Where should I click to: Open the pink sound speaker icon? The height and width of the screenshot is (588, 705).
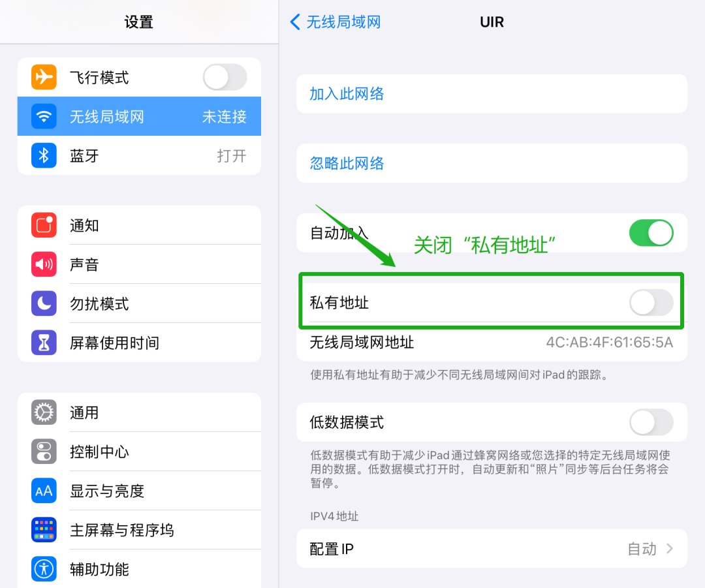click(x=44, y=264)
